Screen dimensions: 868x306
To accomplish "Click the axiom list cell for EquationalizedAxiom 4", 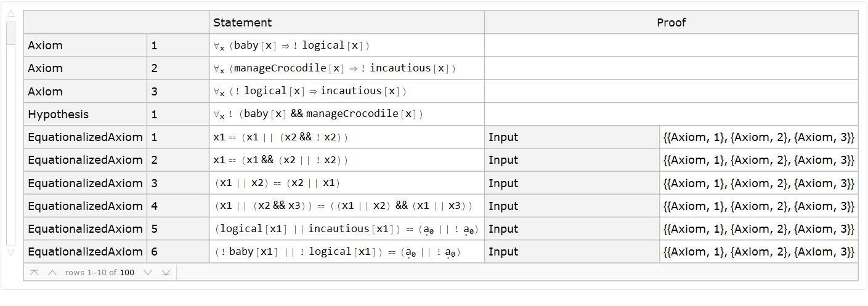I will pos(758,206).
